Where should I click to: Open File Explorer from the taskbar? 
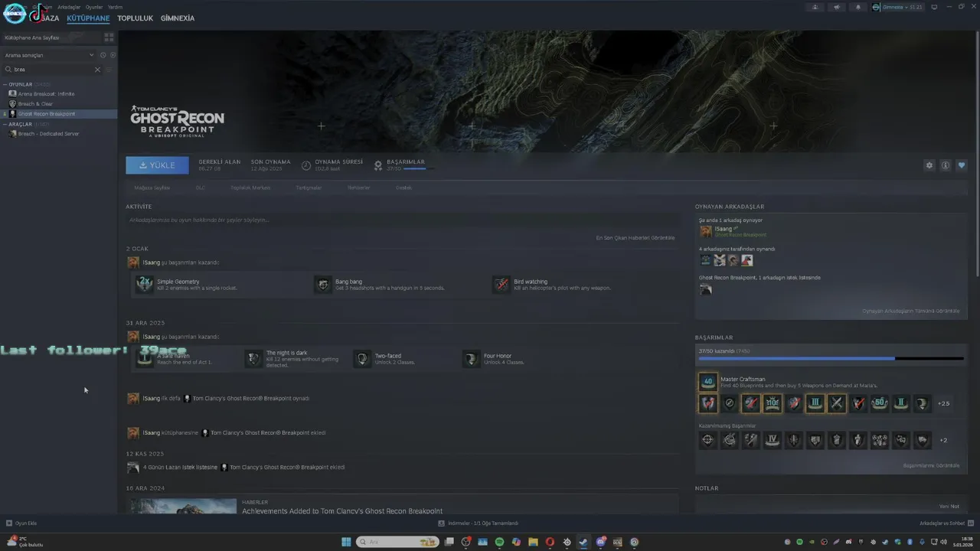(x=533, y=542)
